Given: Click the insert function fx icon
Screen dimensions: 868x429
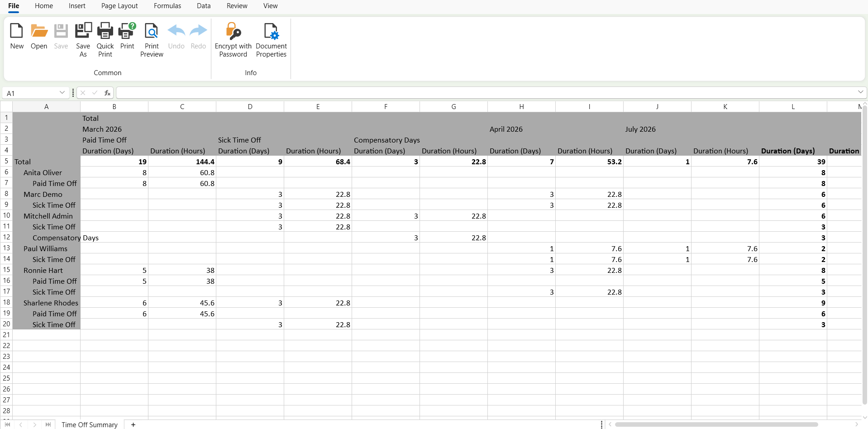Looking at the screenshot, I should (x=107, y=93).
